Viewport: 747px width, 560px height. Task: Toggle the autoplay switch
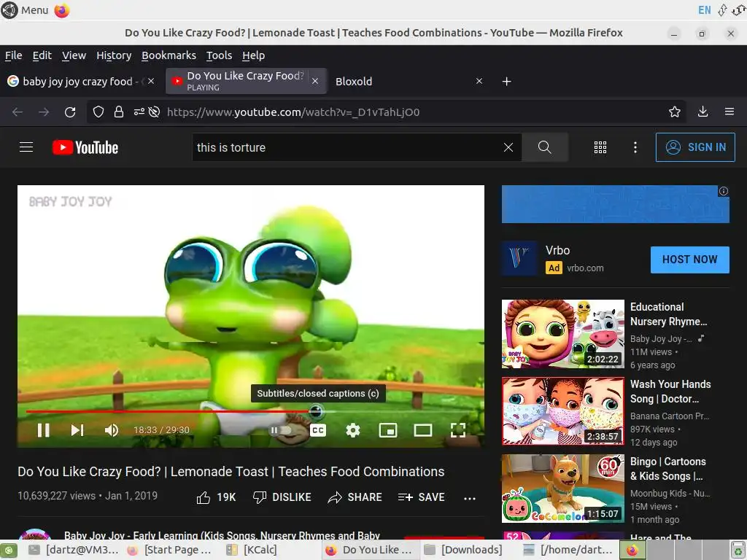click(x=281, y=430)
